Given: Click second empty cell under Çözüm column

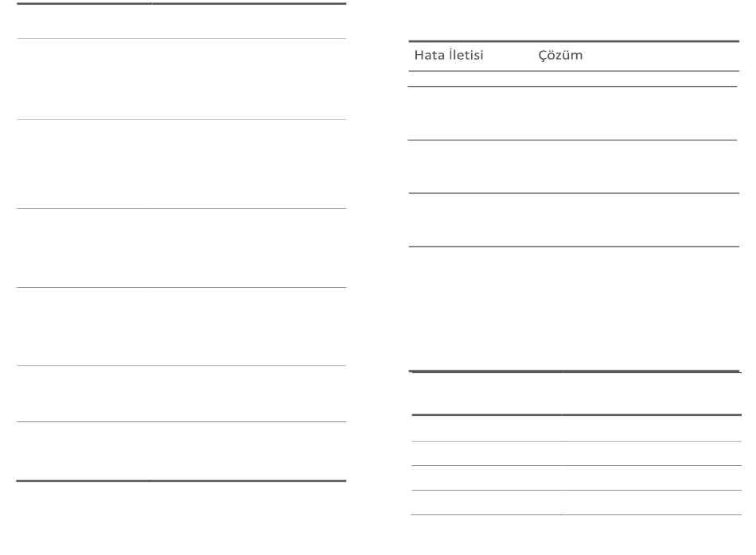Looking at the screenshot, I should (x=636, y=113).
